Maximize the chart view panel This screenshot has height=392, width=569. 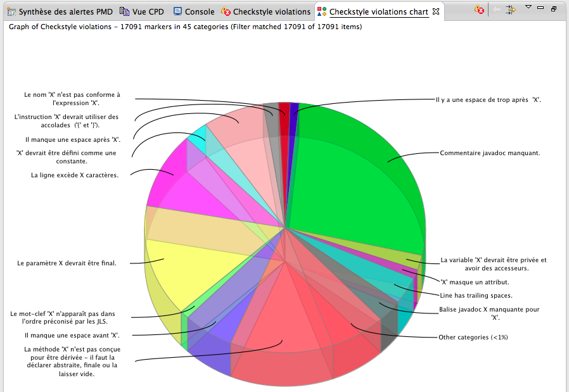[x=553, y=8]
